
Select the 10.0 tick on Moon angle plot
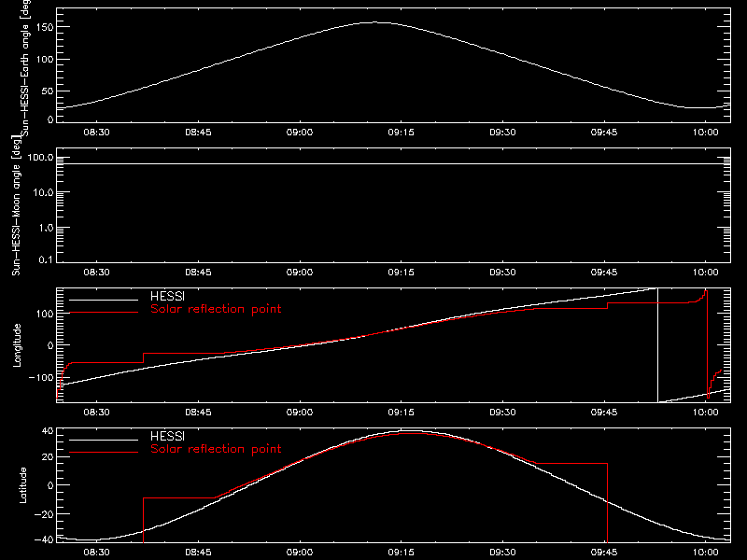(x=44, y=192)
